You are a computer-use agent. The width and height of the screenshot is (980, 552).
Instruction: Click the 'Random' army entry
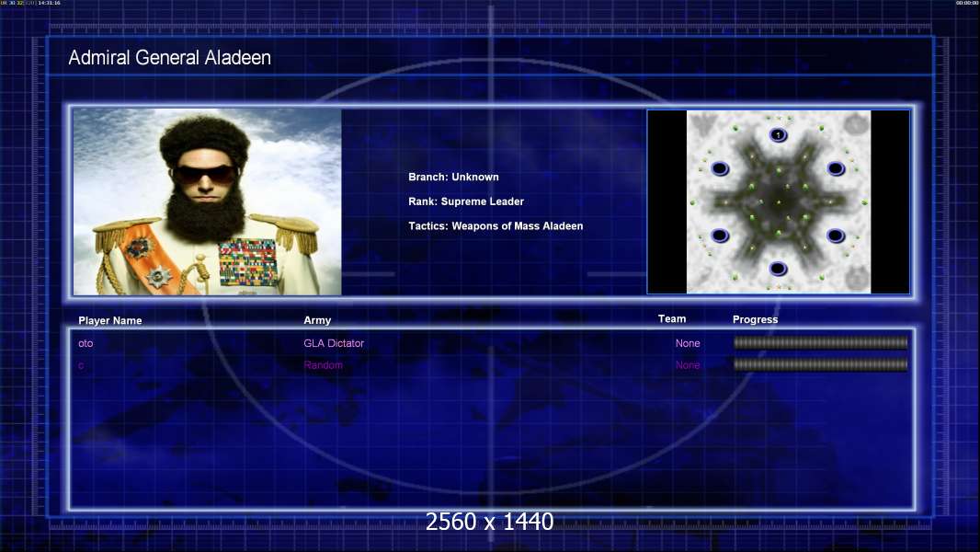[323, 365]
